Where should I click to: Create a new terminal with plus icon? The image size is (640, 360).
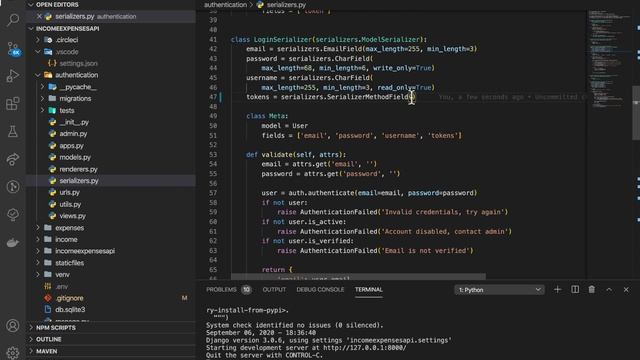pyautogui.click(x=557, y=289)
